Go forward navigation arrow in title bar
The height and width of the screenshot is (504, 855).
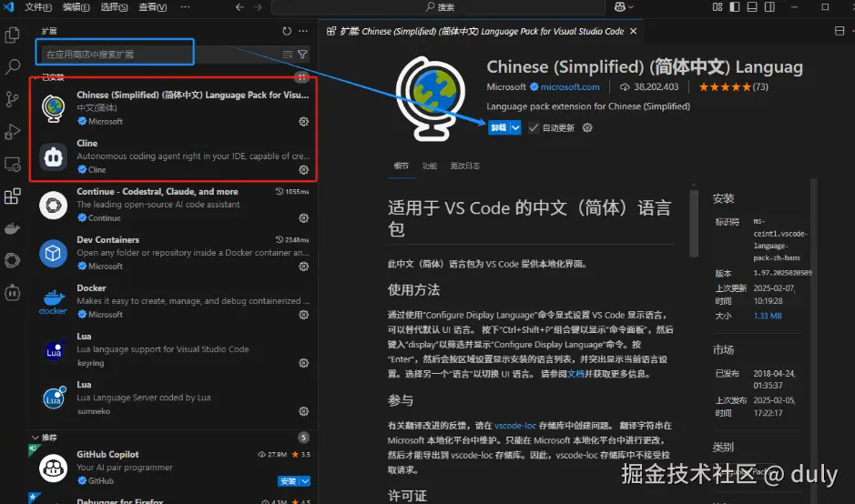point(258,7)
